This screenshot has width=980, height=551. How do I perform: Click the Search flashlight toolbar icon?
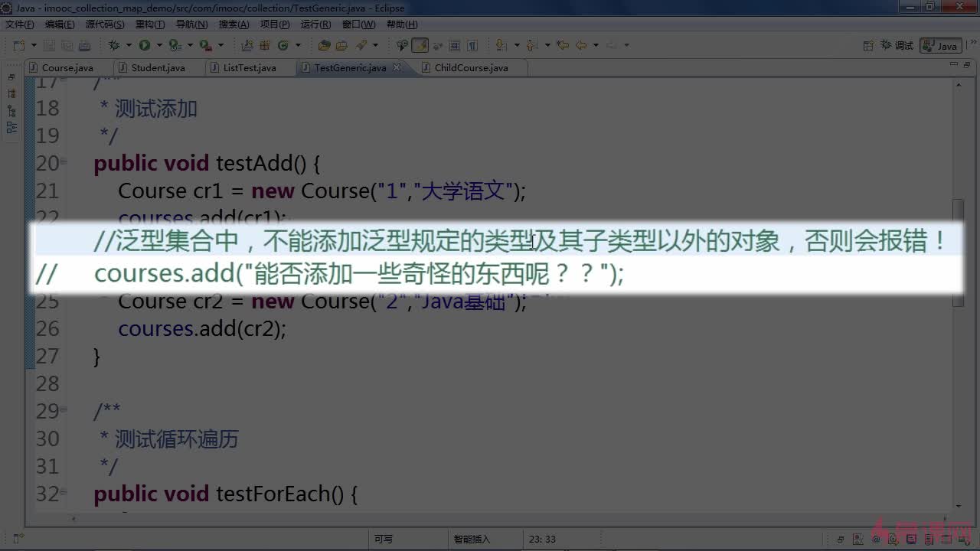coord(360,45)
